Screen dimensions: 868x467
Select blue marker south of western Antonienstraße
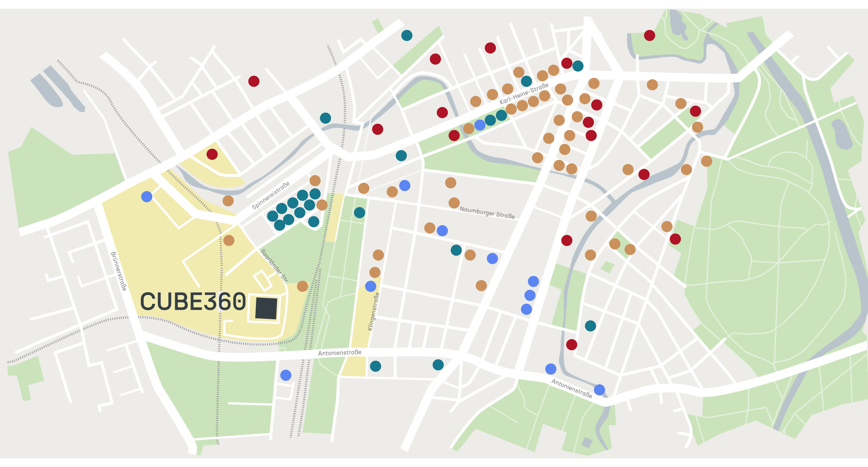tap(286, 375)
